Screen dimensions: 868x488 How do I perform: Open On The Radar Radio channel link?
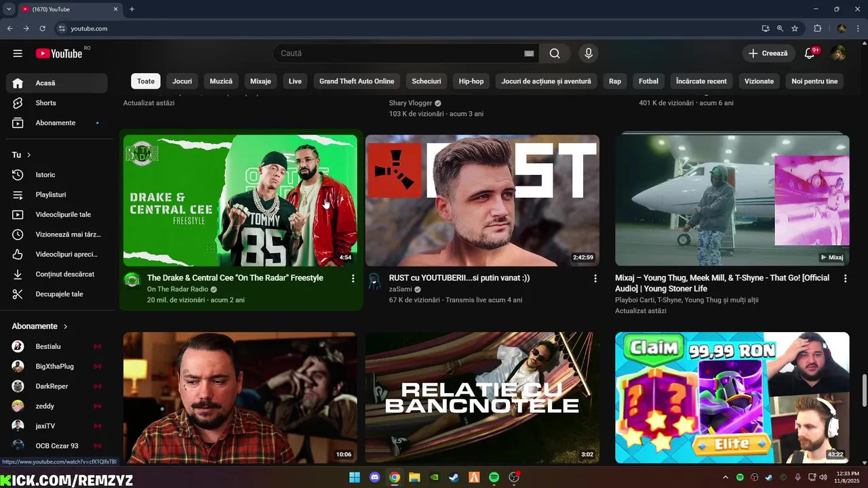coord(178,289)
